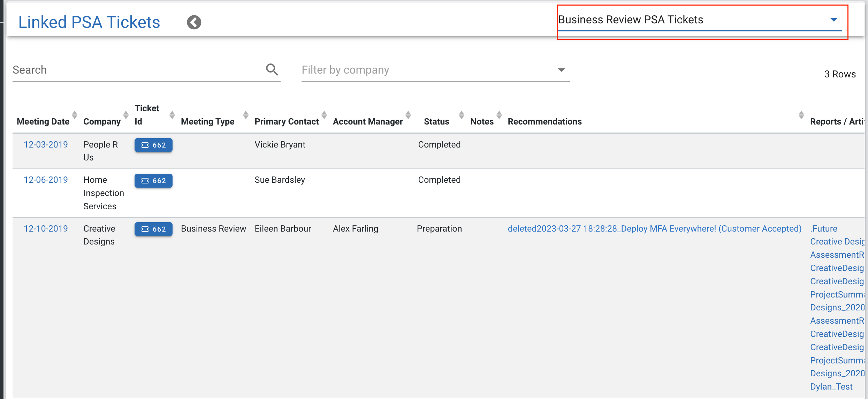Open ticket 662 for Home Inspection Services
The image size is (868, 399).
tap(153, 180)
